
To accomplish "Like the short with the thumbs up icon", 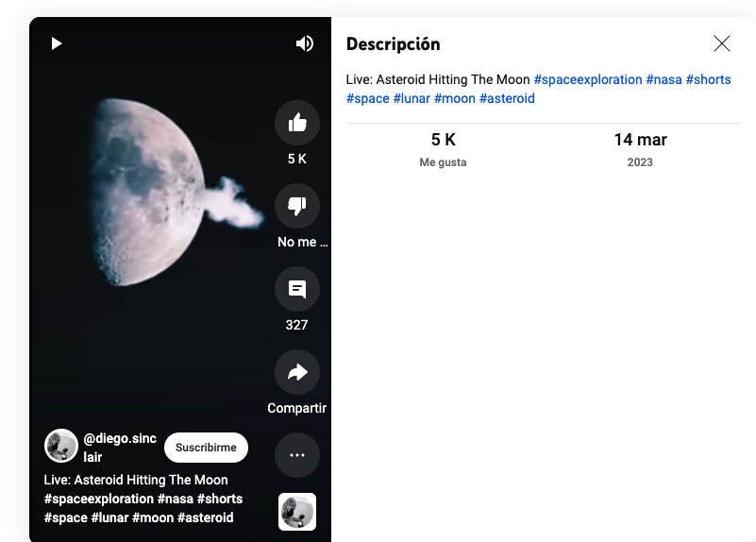I will point(297,123).
